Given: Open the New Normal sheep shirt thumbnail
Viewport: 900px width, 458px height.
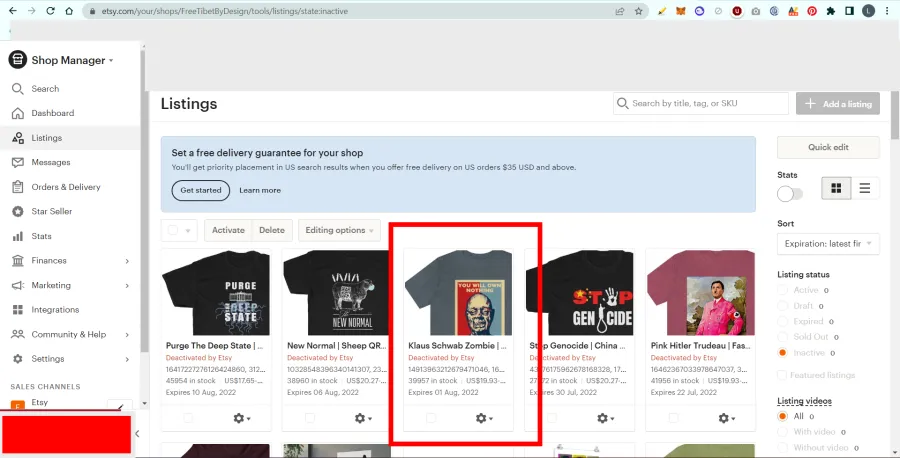Looking at the screenshot, I should point(337,292).
